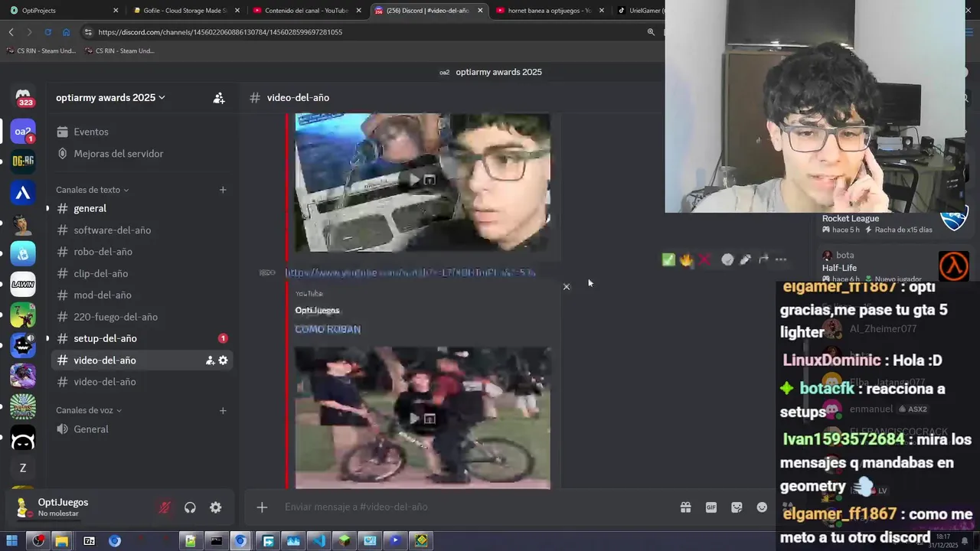The image size is (980, 551).
Task: Open software-del-año channel
Action: coord(142,230)
